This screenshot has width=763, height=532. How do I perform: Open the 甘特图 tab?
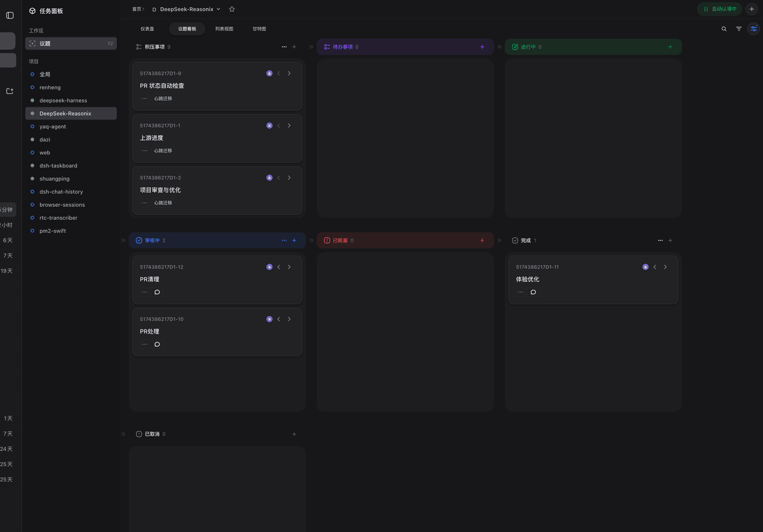coord(259,29)
